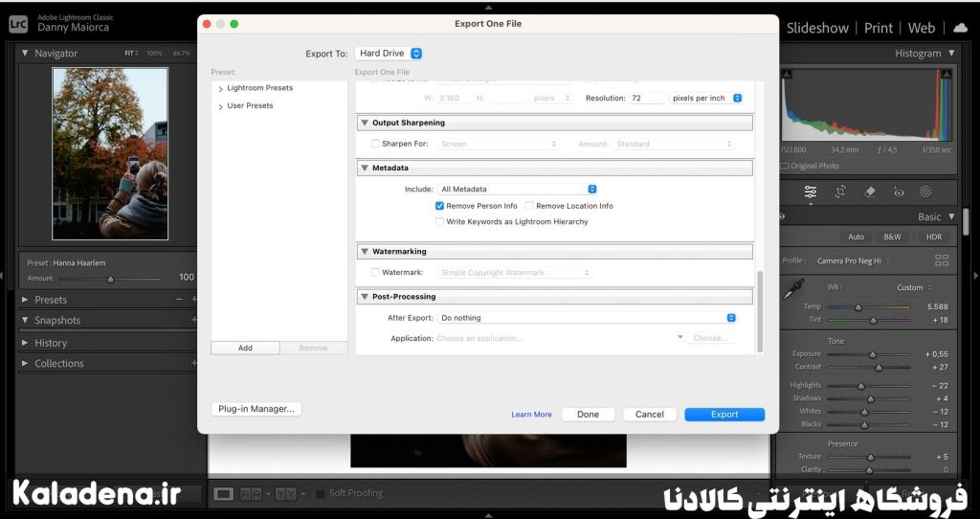Toggle the Basic panel eye icon
The image size is (980, 519).
click(x=781, y=217)
